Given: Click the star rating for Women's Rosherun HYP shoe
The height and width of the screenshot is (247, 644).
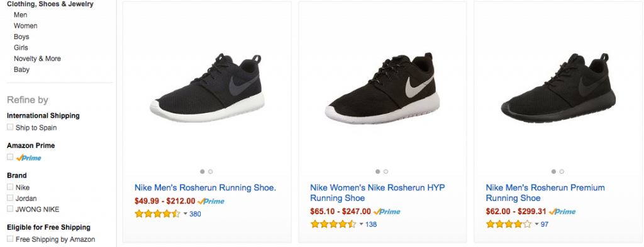Looking at the screenshot, I should pyautogui.click(x=333, y=224).
